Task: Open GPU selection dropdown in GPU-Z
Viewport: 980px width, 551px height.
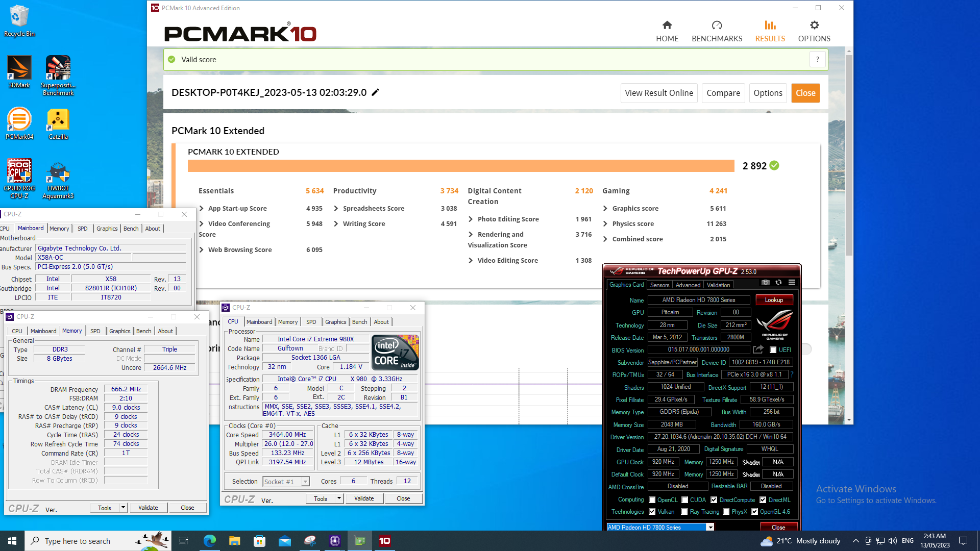Action: click(710, 528)
